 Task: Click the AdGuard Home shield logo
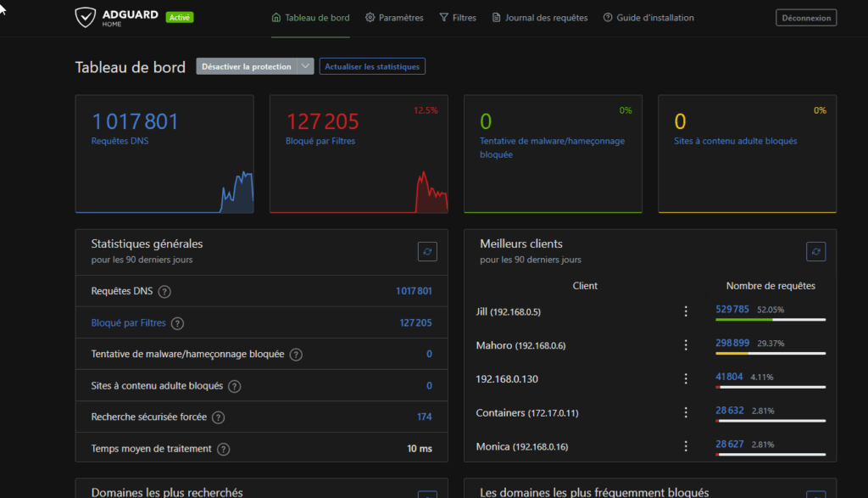86,17
